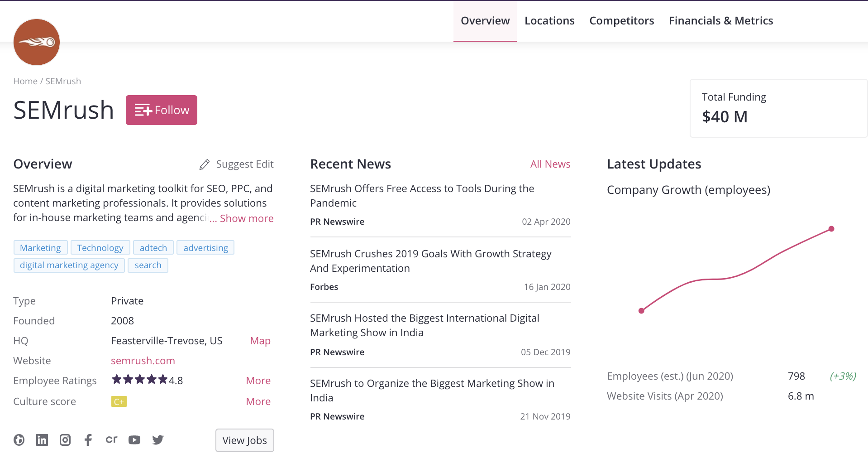Switch to the Overview tab

[x=485, y=21]
